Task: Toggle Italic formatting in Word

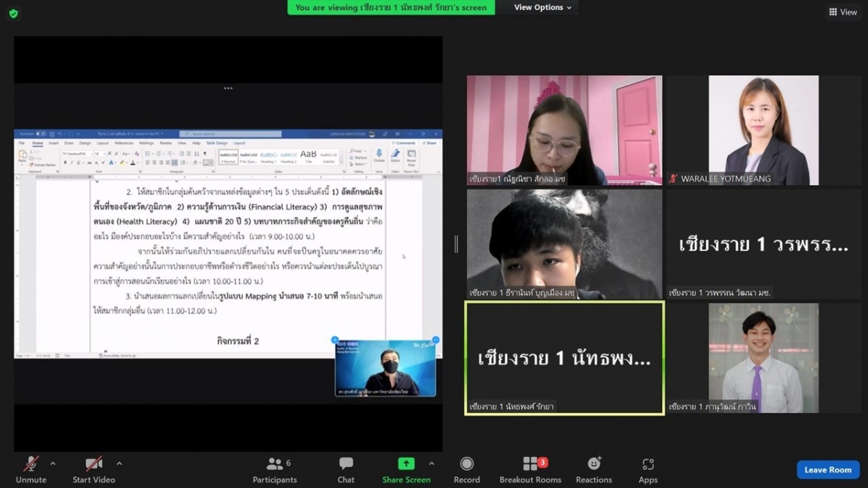Action: 71,163
